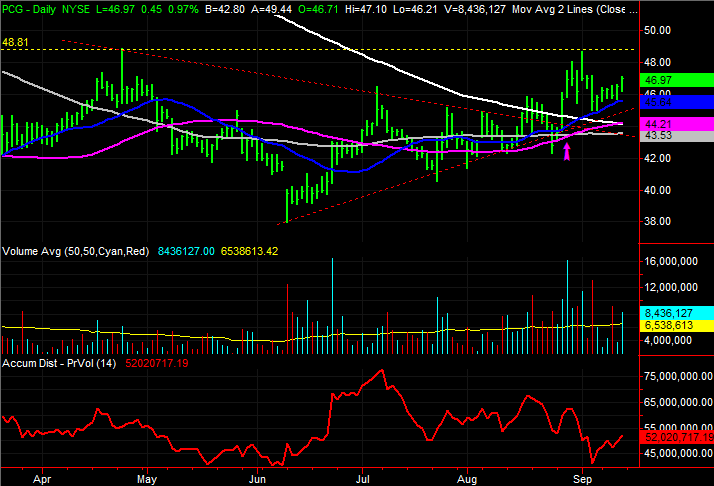Open the Mov Avg 2 Lines study label

[575, 9]
